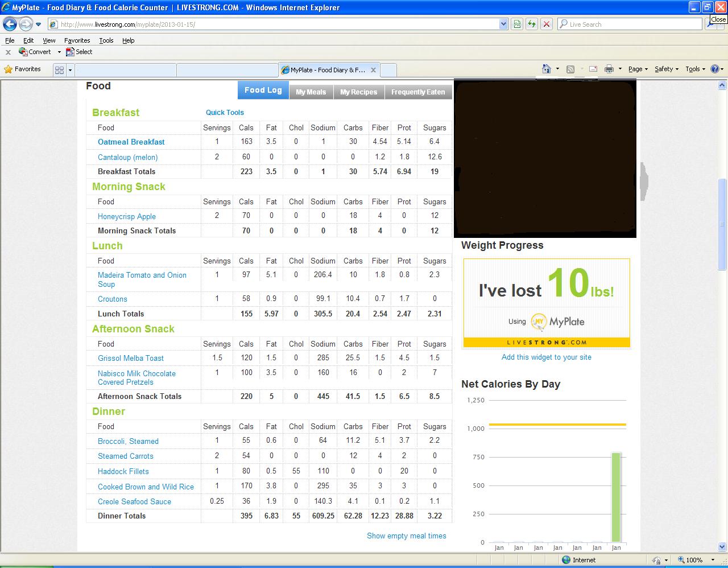This screenshot has height=568, width=728.
Task: Refresh the page with green arrows icon
Action: 532,24
